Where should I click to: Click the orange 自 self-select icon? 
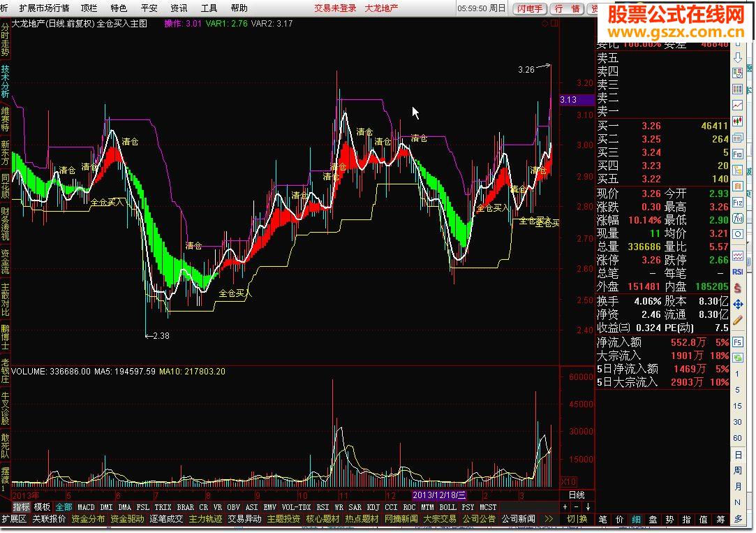(x=738, y=187)
